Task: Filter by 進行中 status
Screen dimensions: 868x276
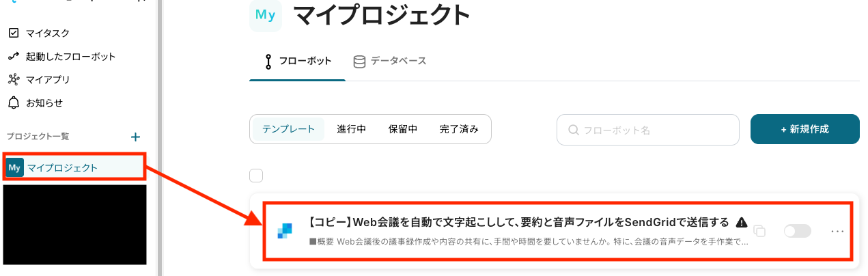Action: [352, 129]
